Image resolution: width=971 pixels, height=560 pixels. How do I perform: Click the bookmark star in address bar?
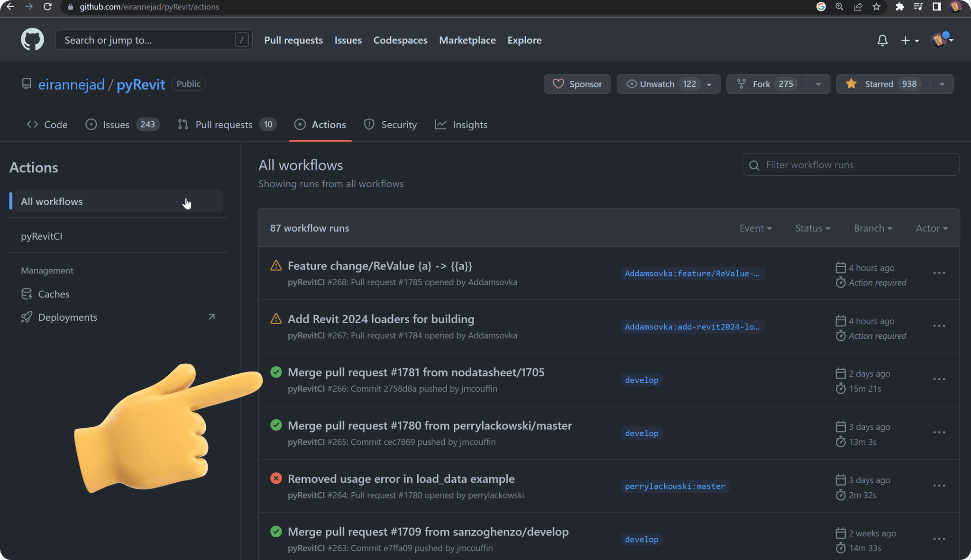pos(877,7)
